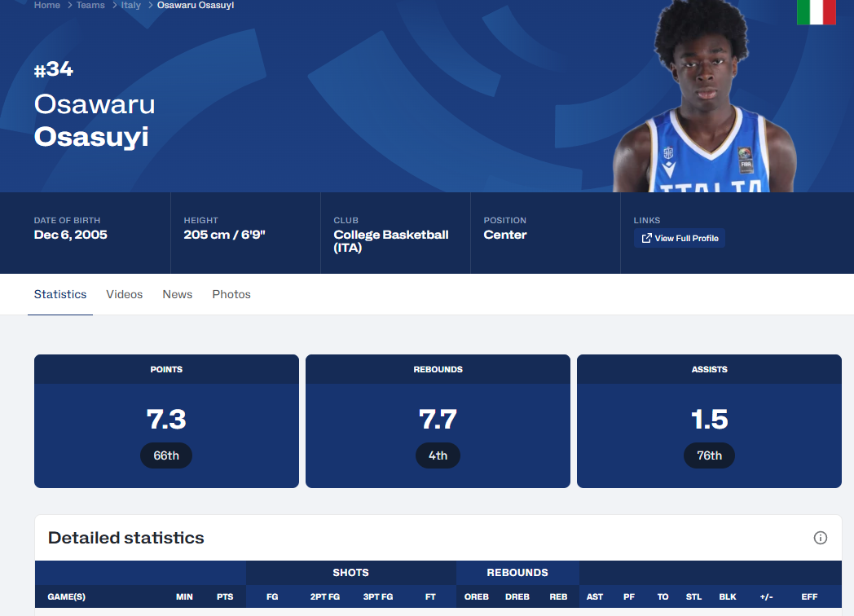Navigate to the Italy breadcrumb link

click(x=130, y=5)
